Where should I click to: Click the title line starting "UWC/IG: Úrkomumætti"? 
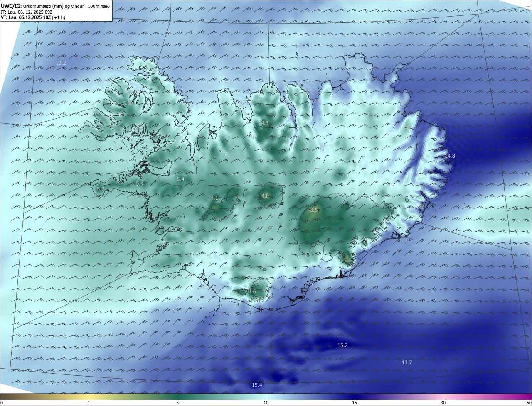click(55, 6)
